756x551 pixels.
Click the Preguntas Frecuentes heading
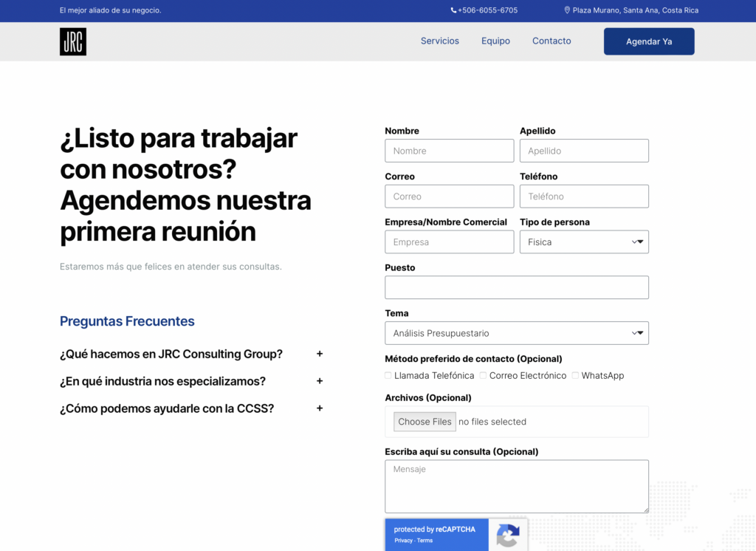point(127,321)
